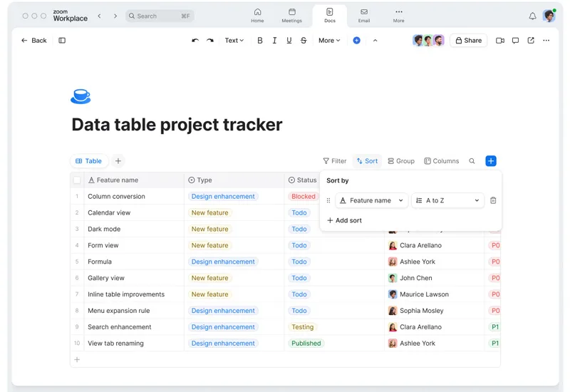The width and height of the screenshot is (570, 392).
Task: Open the notifications bell
Action: (x=532, y=16)
